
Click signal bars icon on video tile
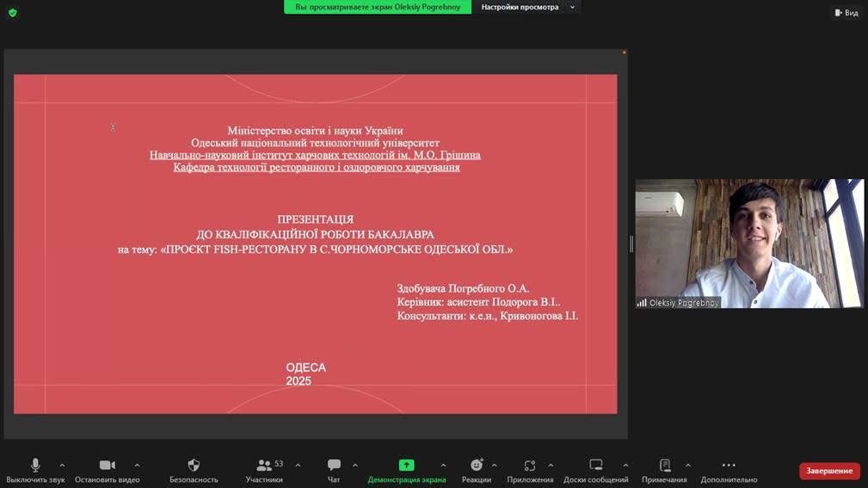tap(642, 303)
